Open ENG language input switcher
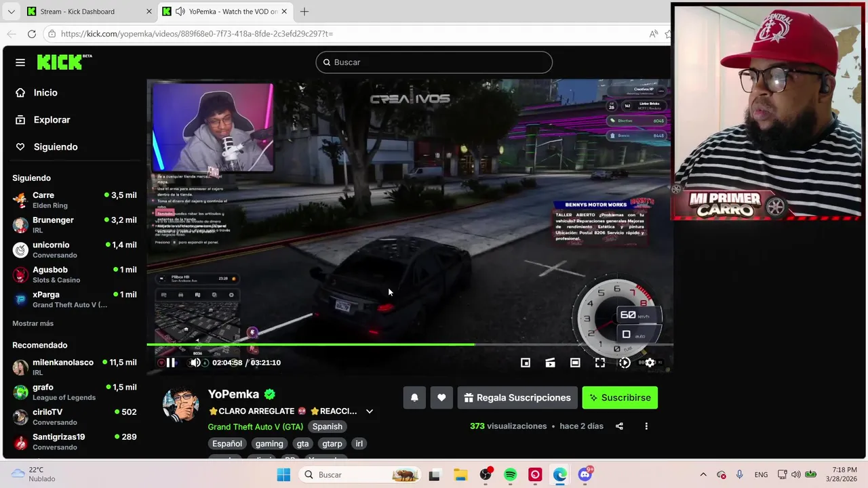Screen dimensions: 868x488 [x=761, y=474]
